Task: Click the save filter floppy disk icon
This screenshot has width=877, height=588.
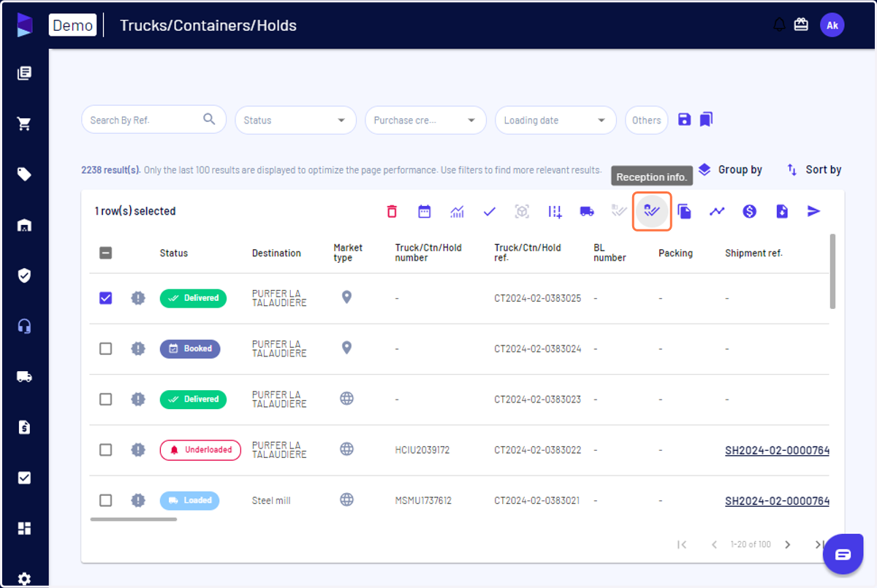Action: click(x=684, y=120)
